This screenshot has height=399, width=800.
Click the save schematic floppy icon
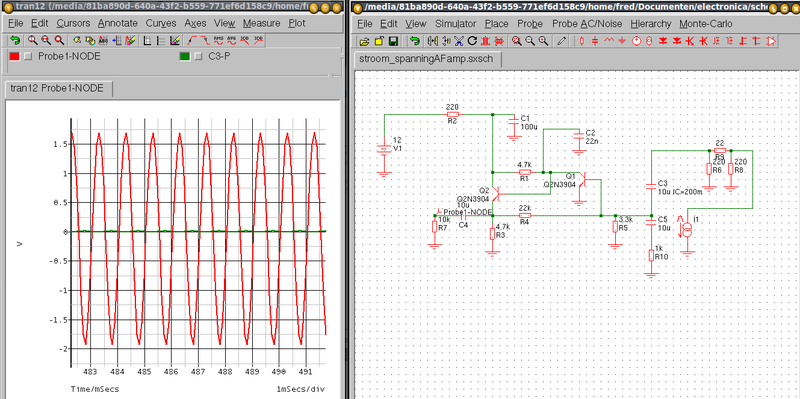coord(393,41)
